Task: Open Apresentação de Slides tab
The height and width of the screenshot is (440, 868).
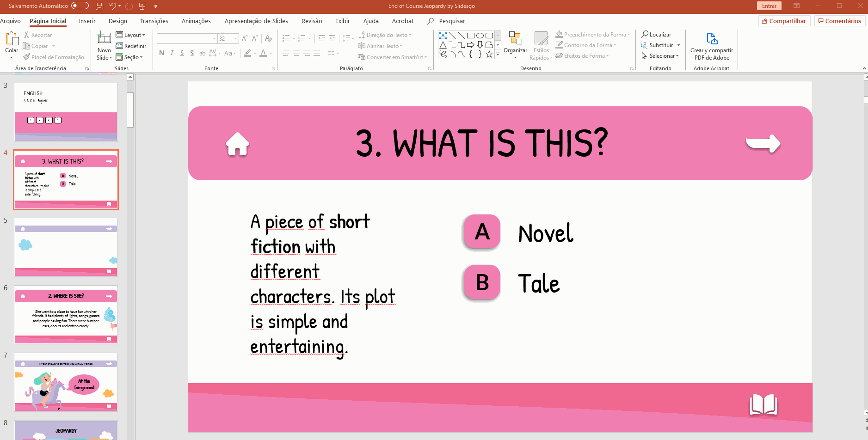Action: 256,21
